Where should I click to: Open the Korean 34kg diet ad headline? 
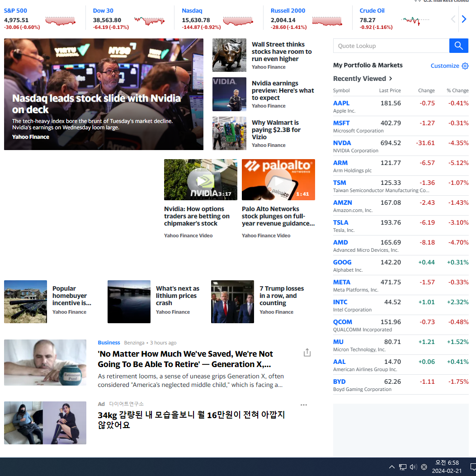(191, 420)
